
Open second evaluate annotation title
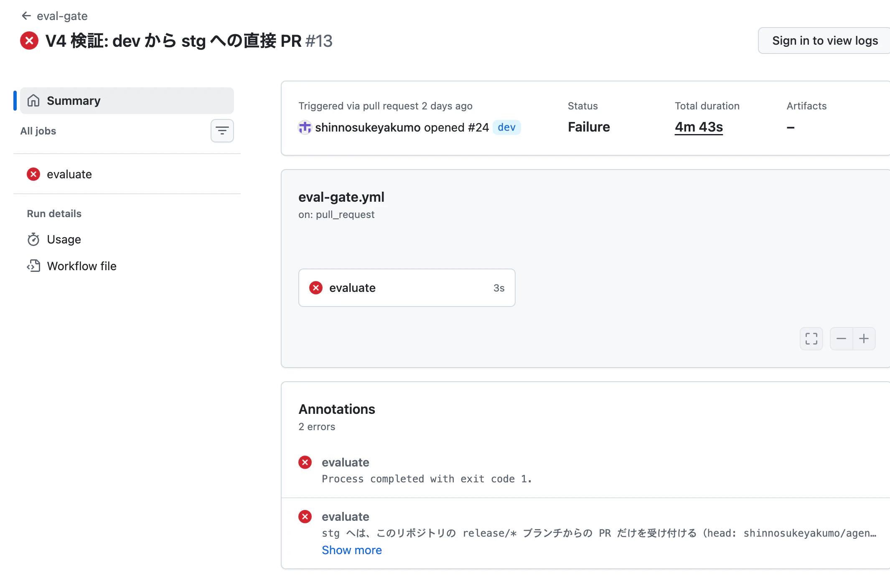point(346,517)
